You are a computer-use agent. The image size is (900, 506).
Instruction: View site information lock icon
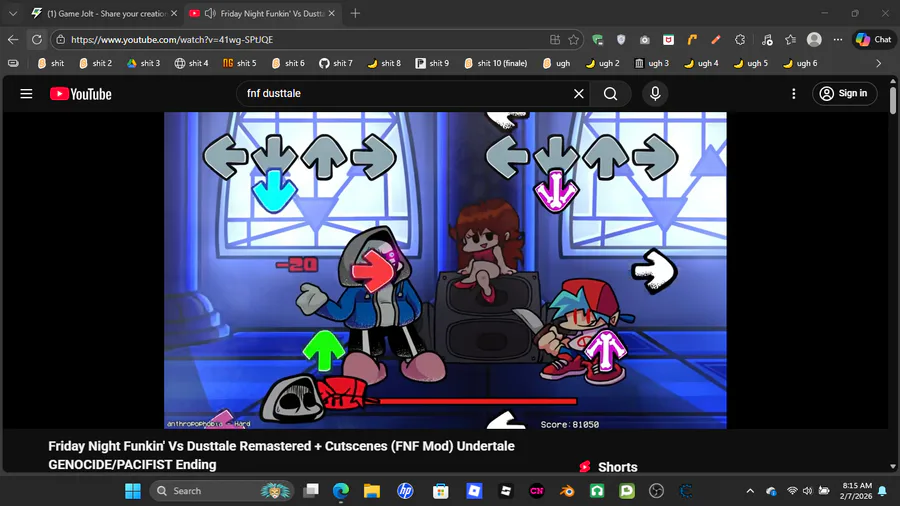tap(61, 40)
